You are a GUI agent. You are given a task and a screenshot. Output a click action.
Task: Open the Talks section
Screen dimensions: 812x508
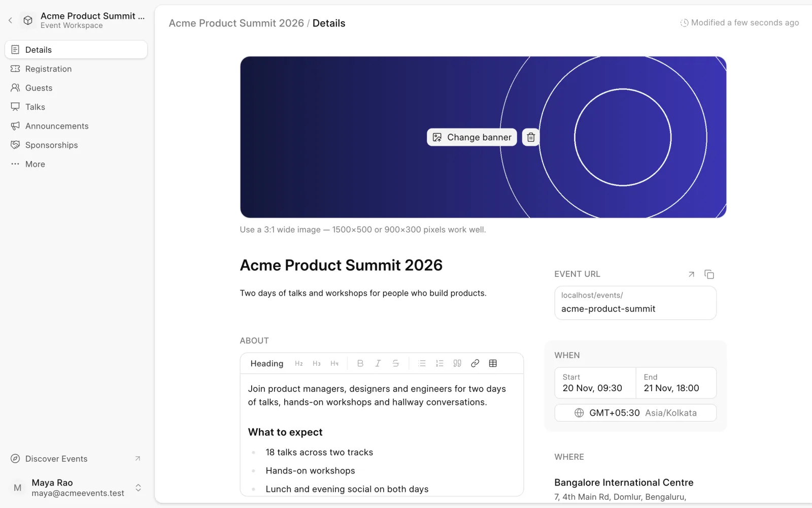[x=76, y=107]
